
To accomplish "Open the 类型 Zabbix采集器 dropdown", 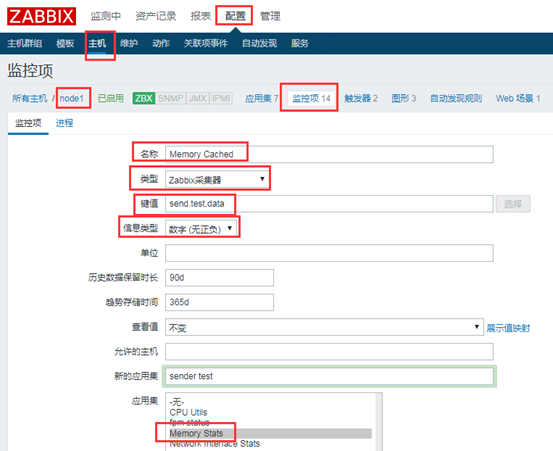I will tap(217, 179).
